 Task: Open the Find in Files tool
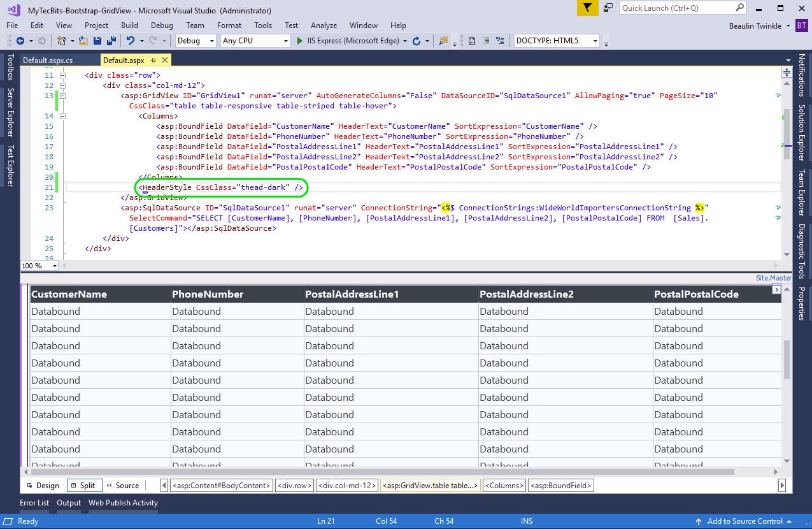pyautogui.click(x=444, y=40)
